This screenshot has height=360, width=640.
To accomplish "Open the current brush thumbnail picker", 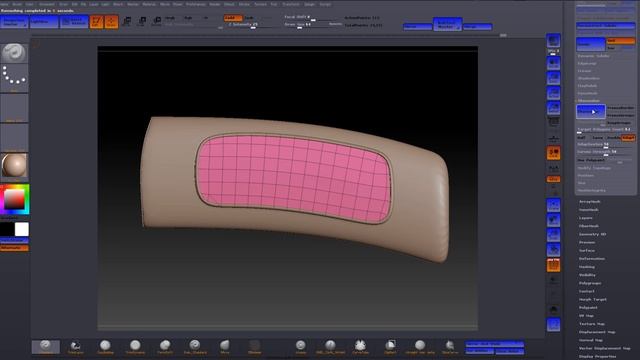I will point(14,53).
